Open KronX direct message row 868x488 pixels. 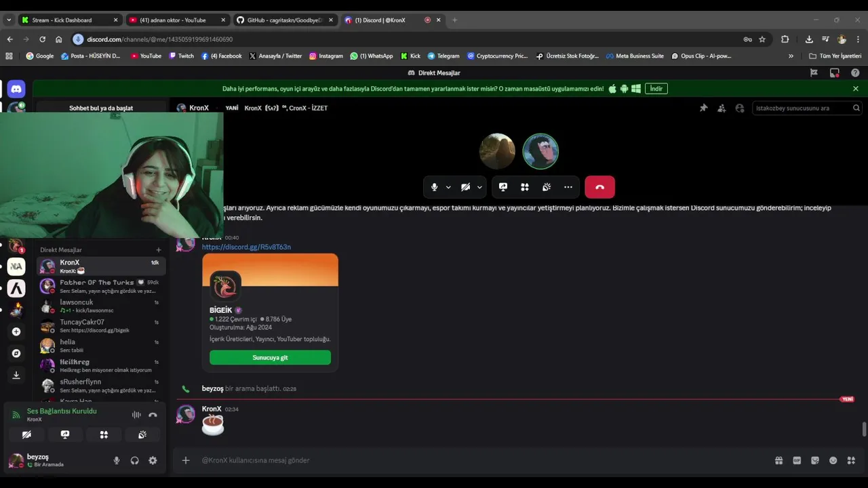tap(101, 266)
